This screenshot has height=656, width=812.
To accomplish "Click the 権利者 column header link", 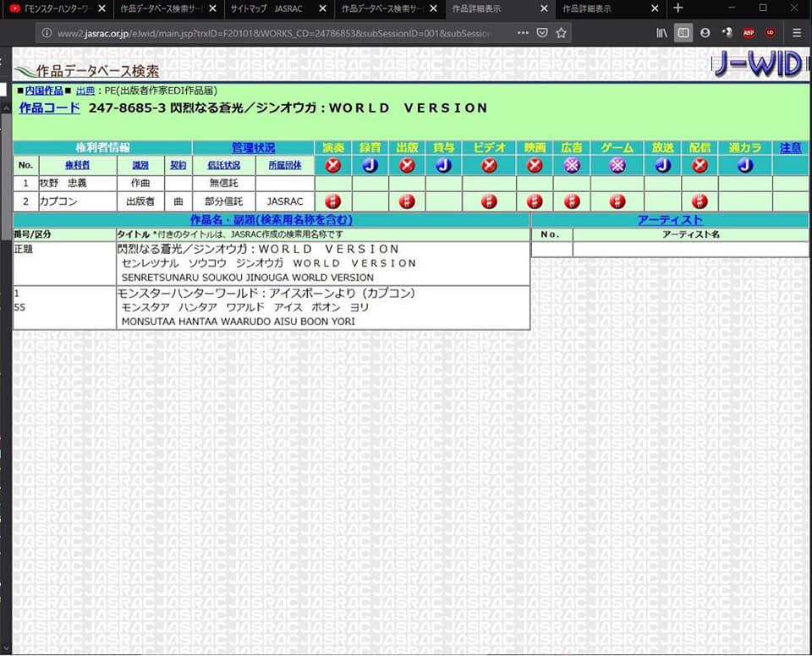I will [77, 165].
